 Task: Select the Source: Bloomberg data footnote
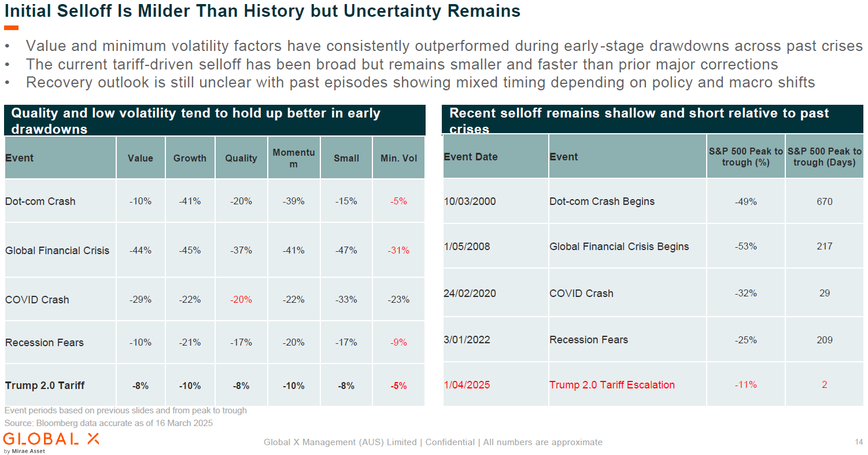[109, 423]
